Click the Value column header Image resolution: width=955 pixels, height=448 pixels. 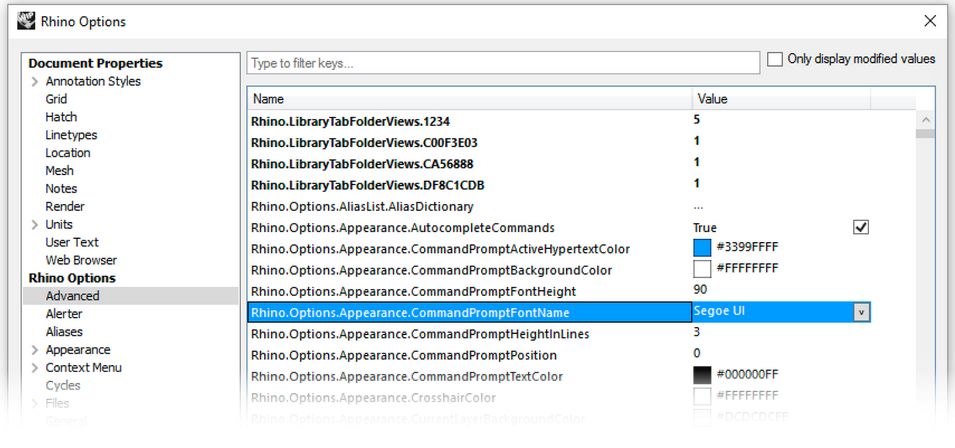pos(781,99)
